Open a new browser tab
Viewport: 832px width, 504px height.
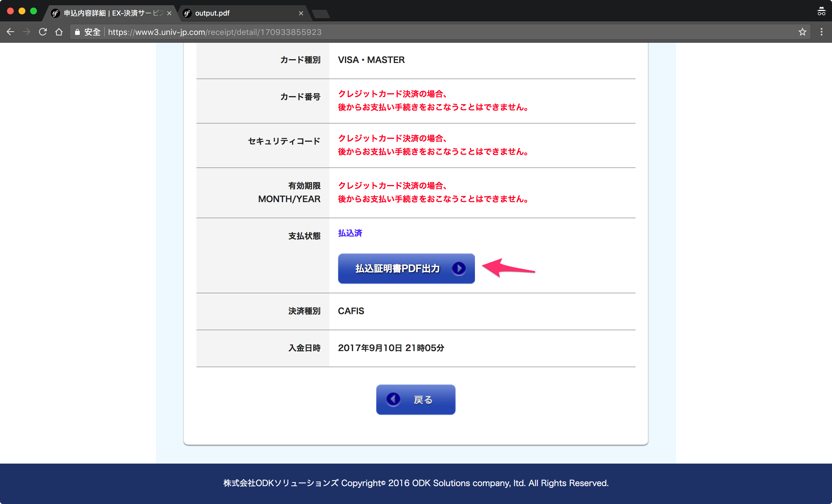tap(321, 14)
